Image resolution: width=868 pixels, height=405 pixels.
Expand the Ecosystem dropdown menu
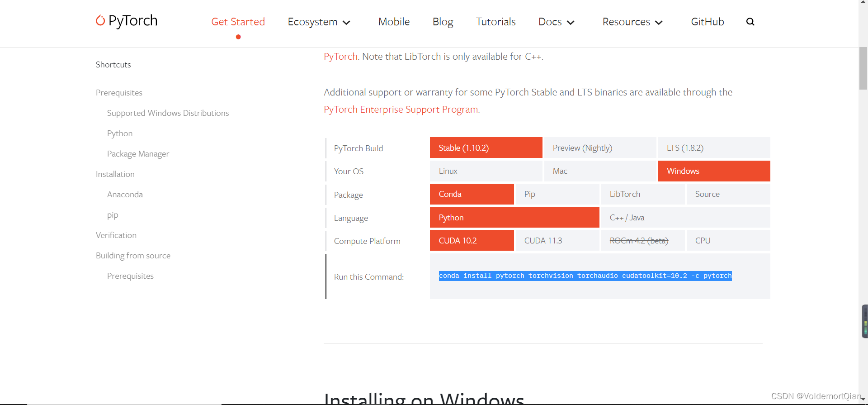(319, 22)
